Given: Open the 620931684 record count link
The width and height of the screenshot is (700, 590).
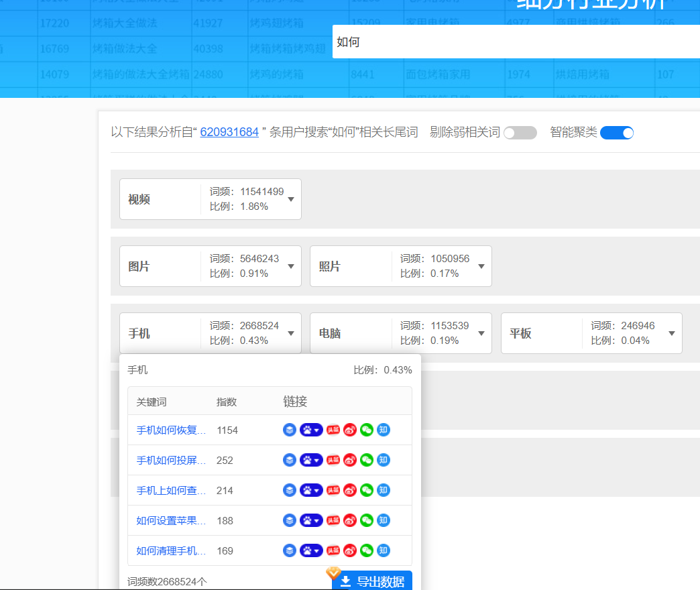Looking at the screenshot, I should (x=229, y=132).
